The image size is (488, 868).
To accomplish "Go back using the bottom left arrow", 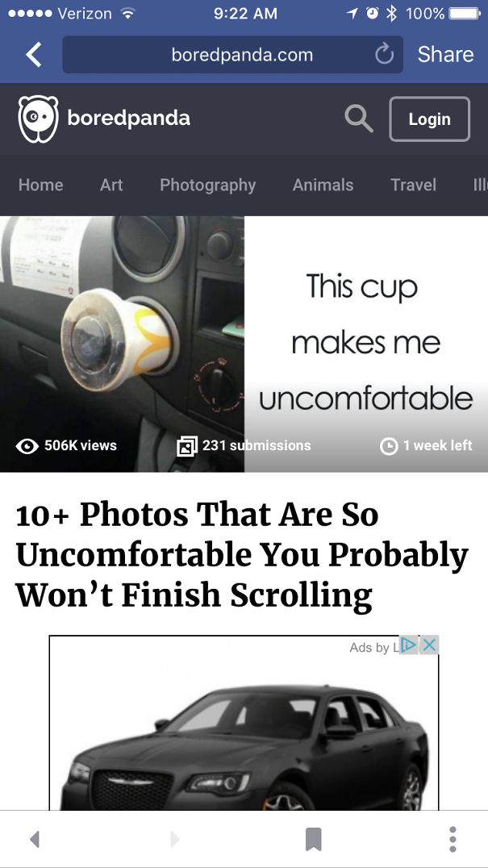I will point(35,840).
